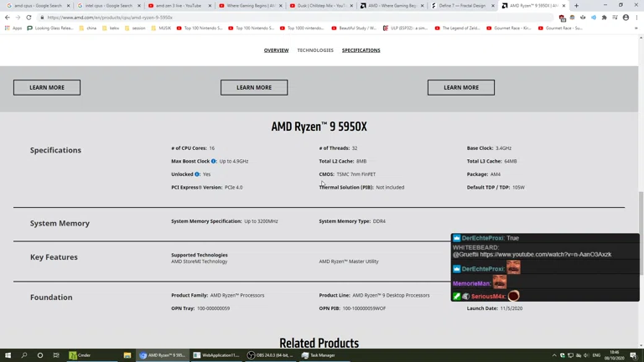
Task: Switch to WebApplication11 in taskbar
Action: (216, 355)
